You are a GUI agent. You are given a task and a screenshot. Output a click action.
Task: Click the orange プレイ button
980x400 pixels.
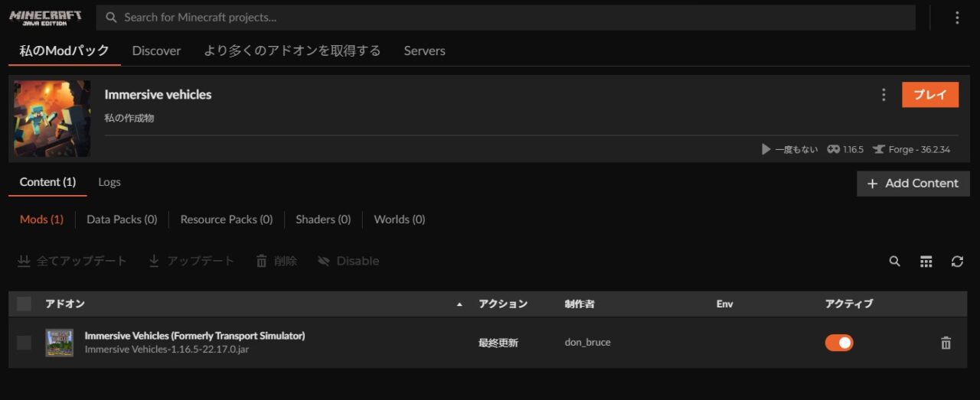(x=930, y=95)
